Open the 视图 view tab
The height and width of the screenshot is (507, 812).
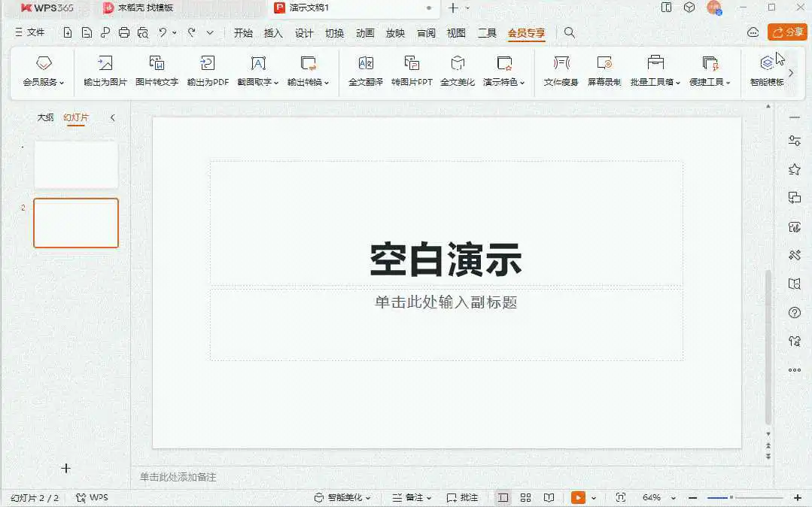[x=456, y=33]
